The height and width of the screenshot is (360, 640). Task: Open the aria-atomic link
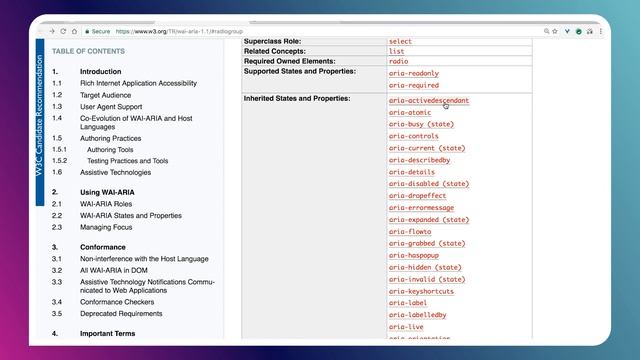[x=410, y=112]
